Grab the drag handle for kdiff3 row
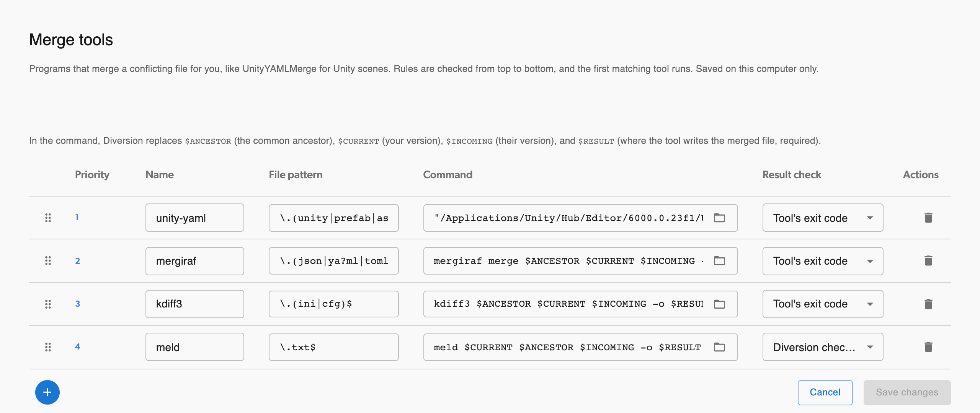The height and width of the screenshot is (413, 980). (48, 304)
